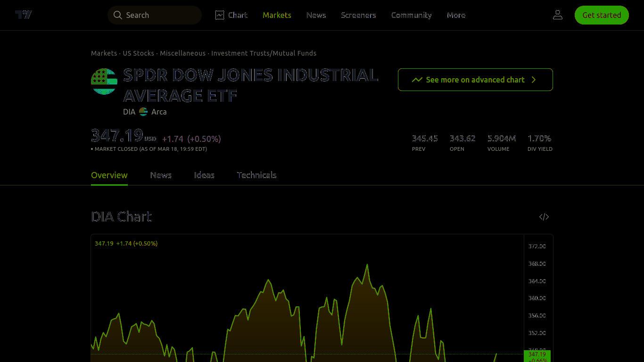This screenshot has width=644, height=362.
Task: Go to Miscellaneous breadcrumb link
Action: pyautogui.click(x=182, y=53)
